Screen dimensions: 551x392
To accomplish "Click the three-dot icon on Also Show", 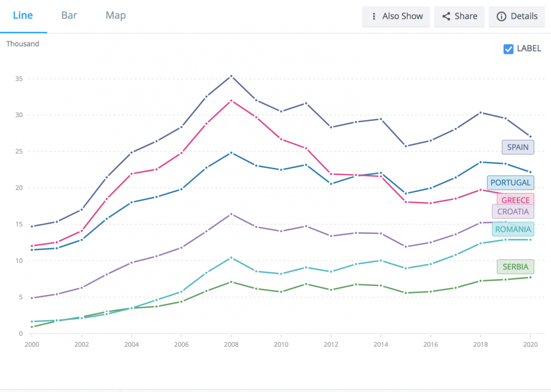I will pyautogui.click(x=374, y=17).
